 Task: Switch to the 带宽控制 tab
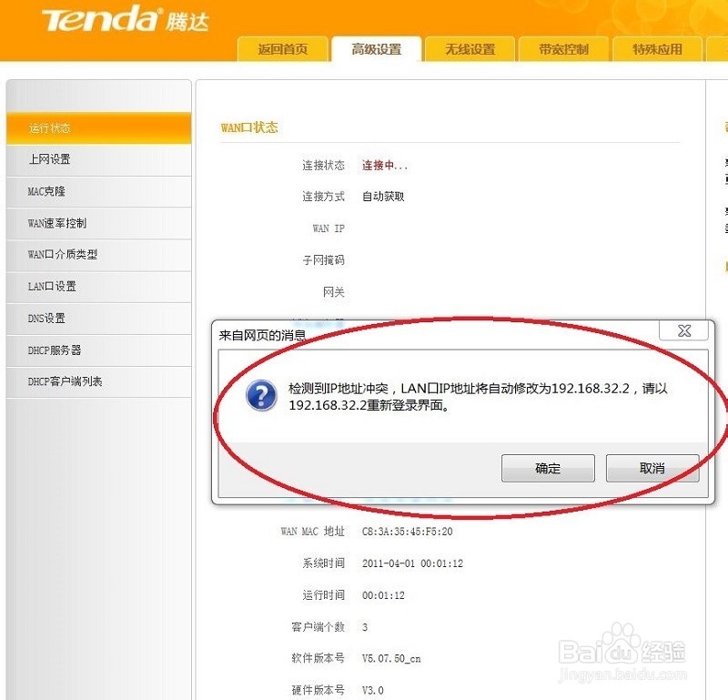point(563,49)
